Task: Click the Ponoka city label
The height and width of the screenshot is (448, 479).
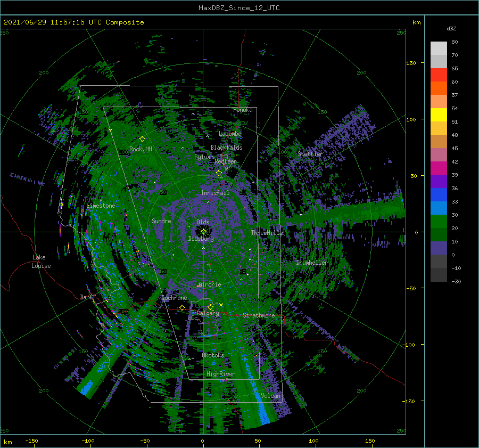Action: 243,110
